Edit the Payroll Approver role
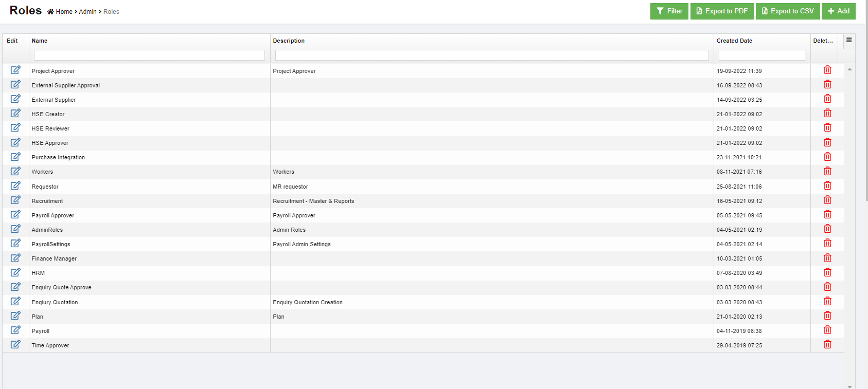This screenshot has width=868, height=389. (15, 214)
